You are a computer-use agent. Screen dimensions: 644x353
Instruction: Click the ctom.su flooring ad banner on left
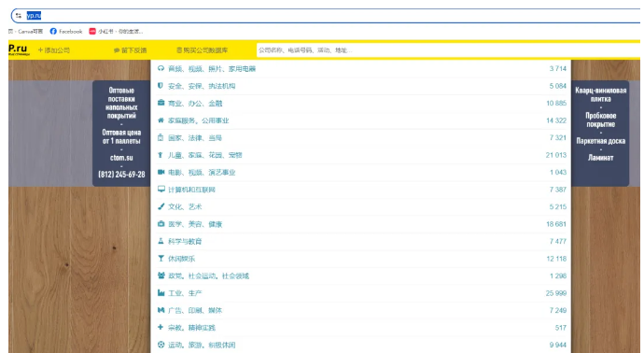(x=121, y=133)
